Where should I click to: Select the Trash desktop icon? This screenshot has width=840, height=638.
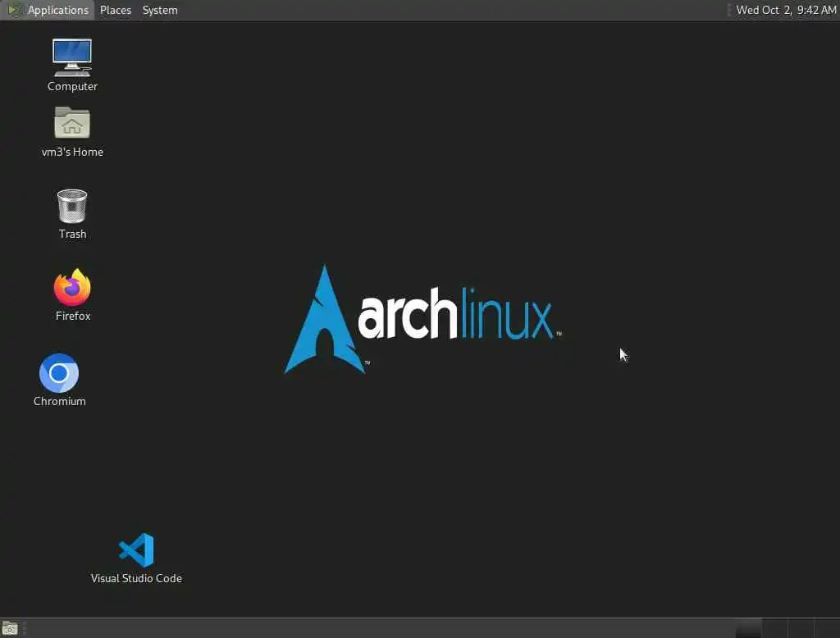(72, 214)
